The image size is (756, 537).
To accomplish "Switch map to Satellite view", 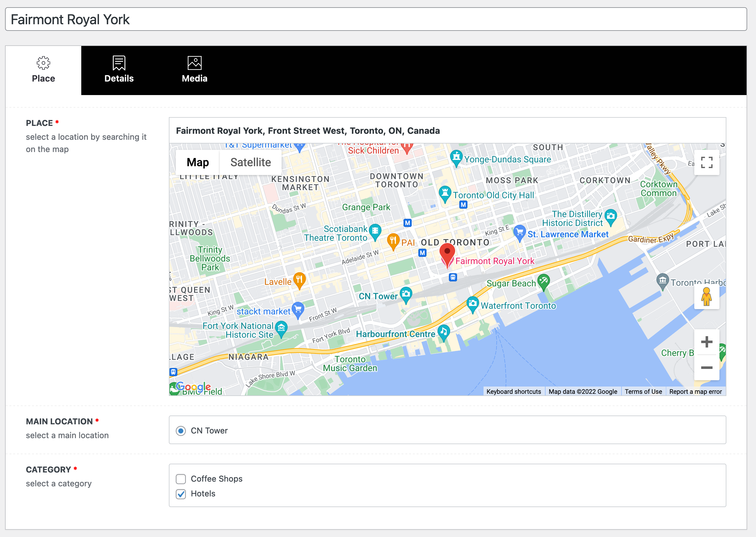I will [x=250, y=162].
